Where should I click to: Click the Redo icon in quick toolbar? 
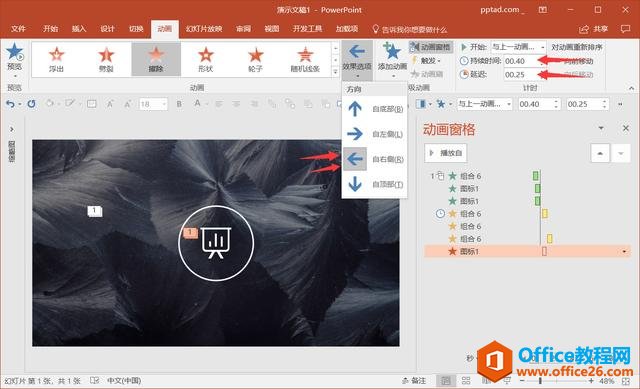coord(31,104)
